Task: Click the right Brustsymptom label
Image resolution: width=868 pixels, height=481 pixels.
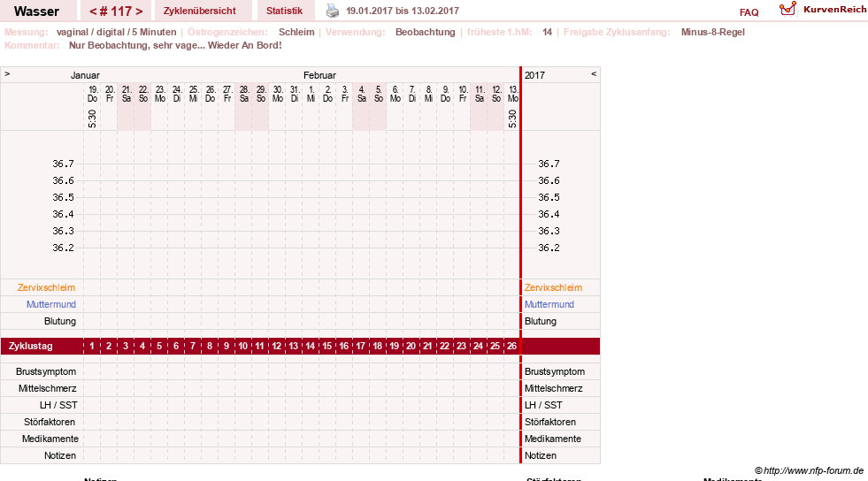Action: tap(555, 371)
